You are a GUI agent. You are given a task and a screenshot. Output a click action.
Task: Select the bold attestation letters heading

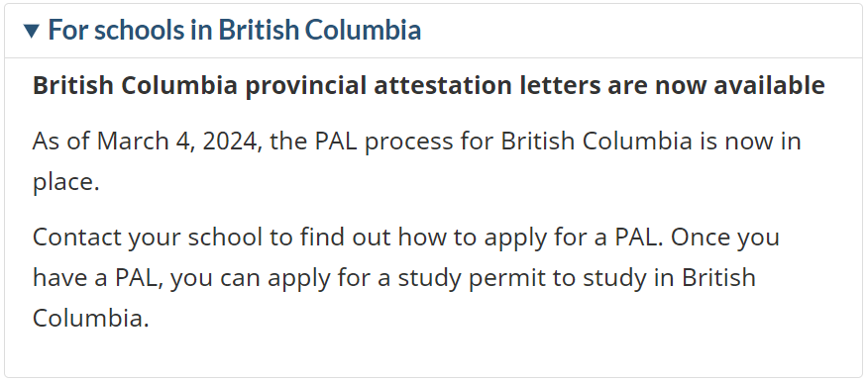tap(429, 85)
